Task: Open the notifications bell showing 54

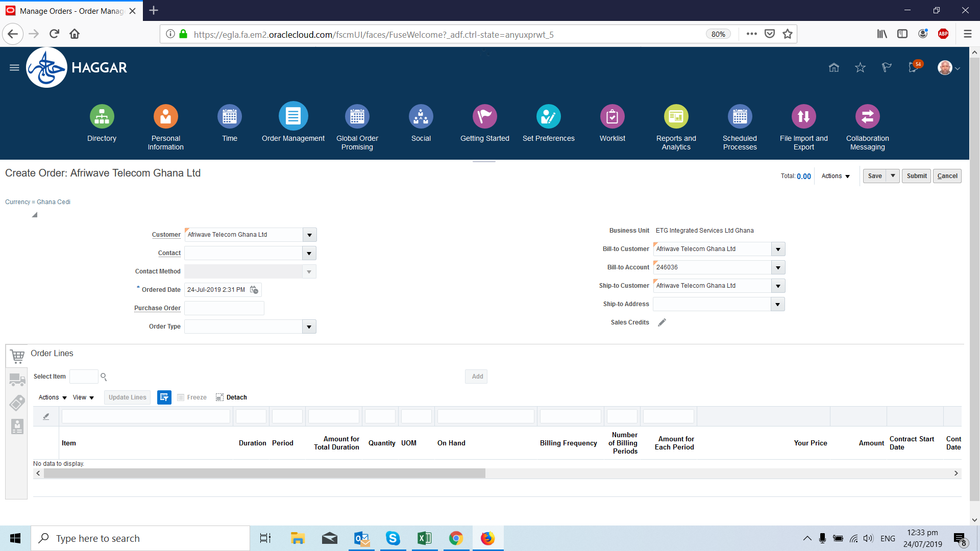Action: click(914, 67)
